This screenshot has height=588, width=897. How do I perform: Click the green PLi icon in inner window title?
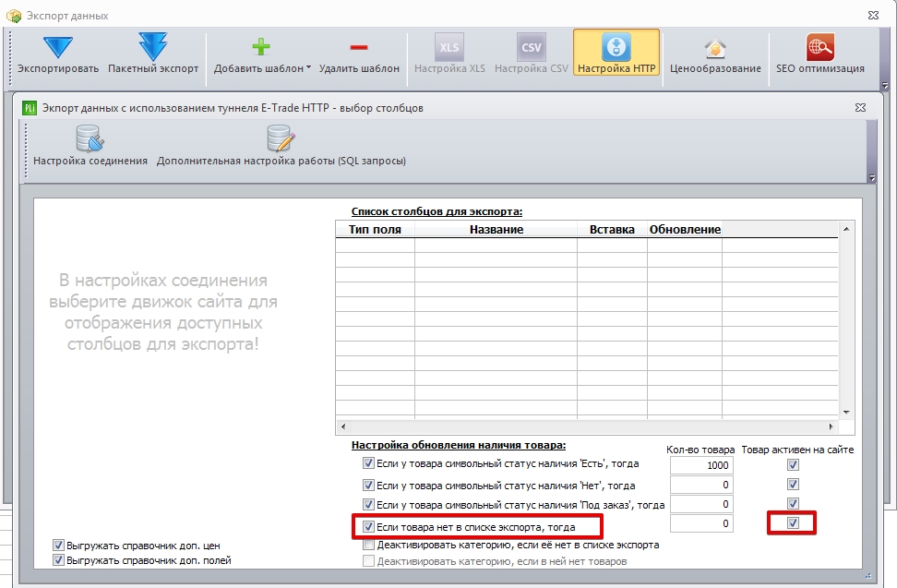30,107
